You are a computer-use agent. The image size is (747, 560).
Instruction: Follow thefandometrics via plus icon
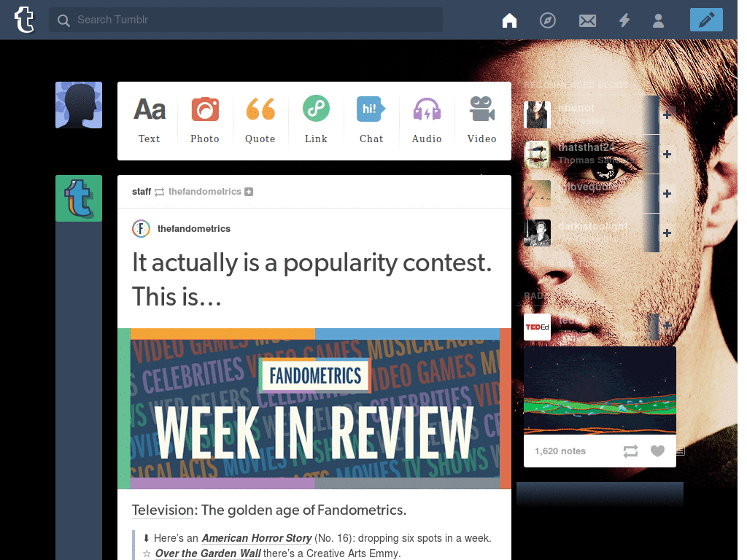click(249, 192)
